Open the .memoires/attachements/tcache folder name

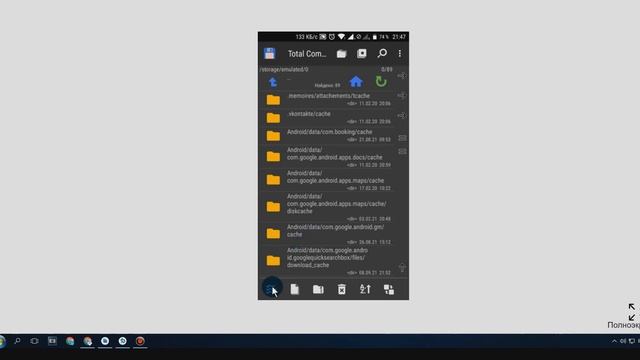[x=329, y=96]
